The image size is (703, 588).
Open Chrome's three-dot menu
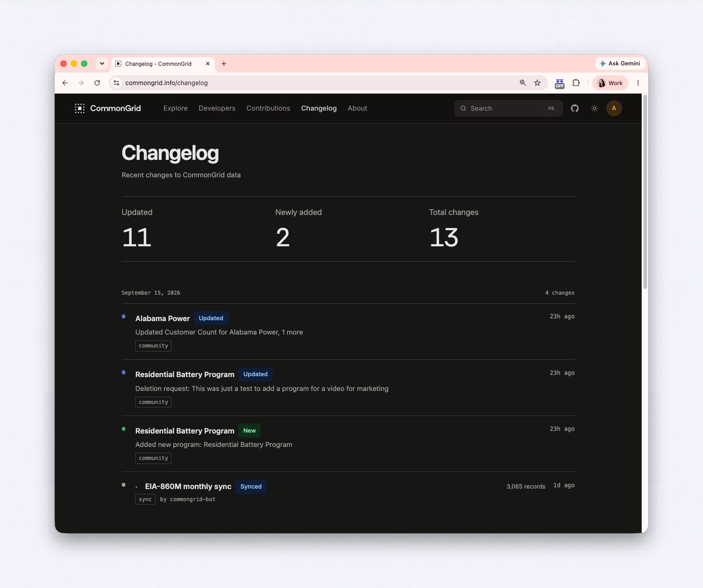[x=638, y=83]
